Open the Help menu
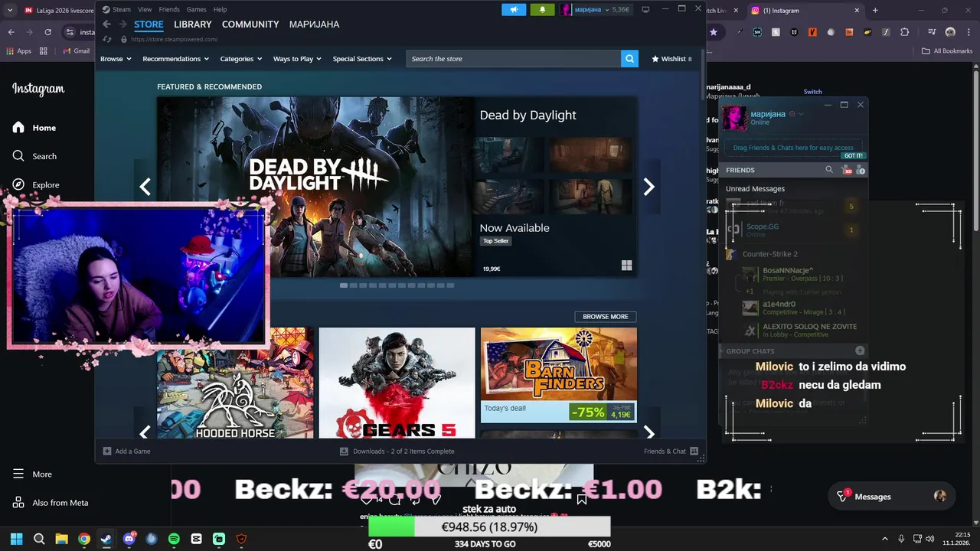The image size is (980, 551). tap(220, 9)
